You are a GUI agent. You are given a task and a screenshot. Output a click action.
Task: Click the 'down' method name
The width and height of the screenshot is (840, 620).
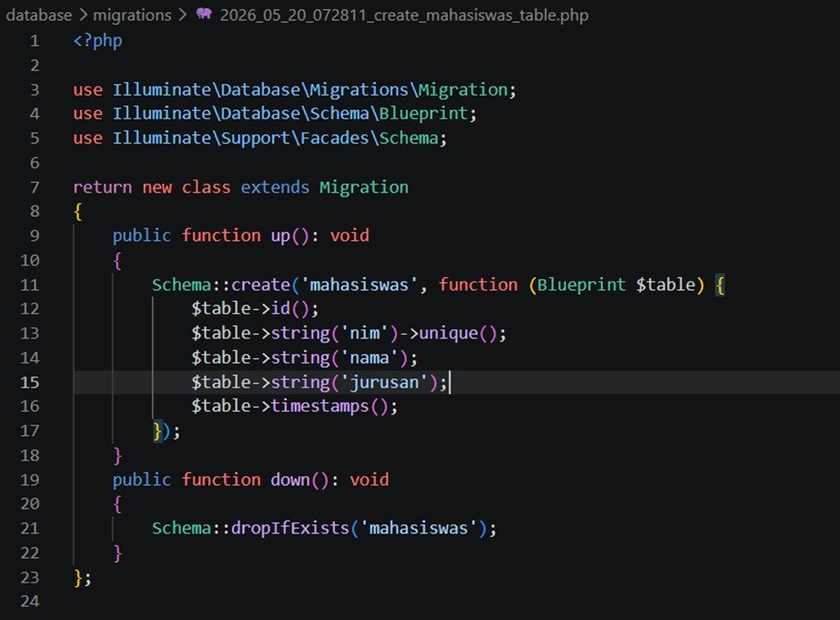coord(290,480)
